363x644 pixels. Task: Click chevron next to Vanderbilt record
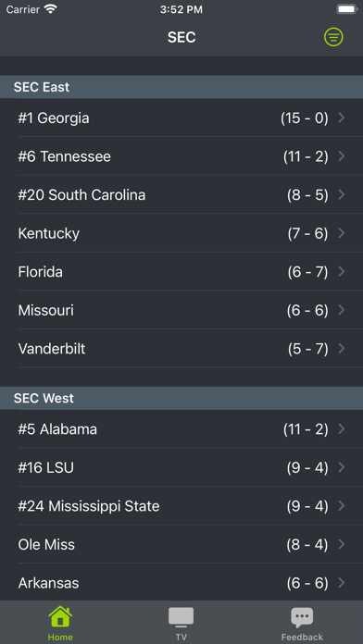tap(341, 349)
